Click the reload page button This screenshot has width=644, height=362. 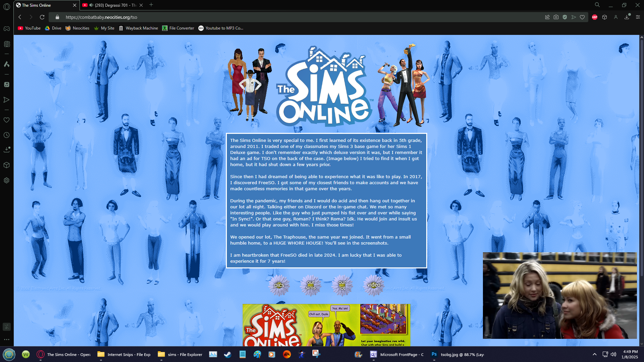click(42, 17)
